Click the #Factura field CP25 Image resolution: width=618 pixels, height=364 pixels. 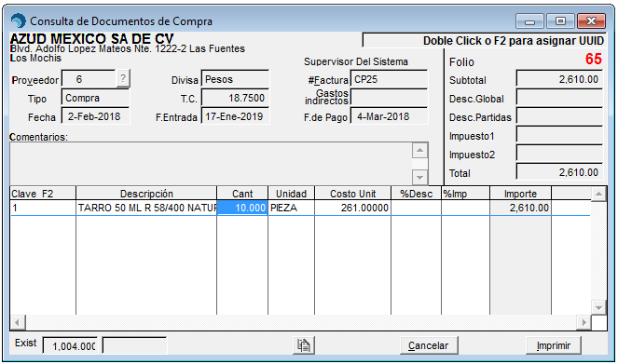(x=389, y=79)
